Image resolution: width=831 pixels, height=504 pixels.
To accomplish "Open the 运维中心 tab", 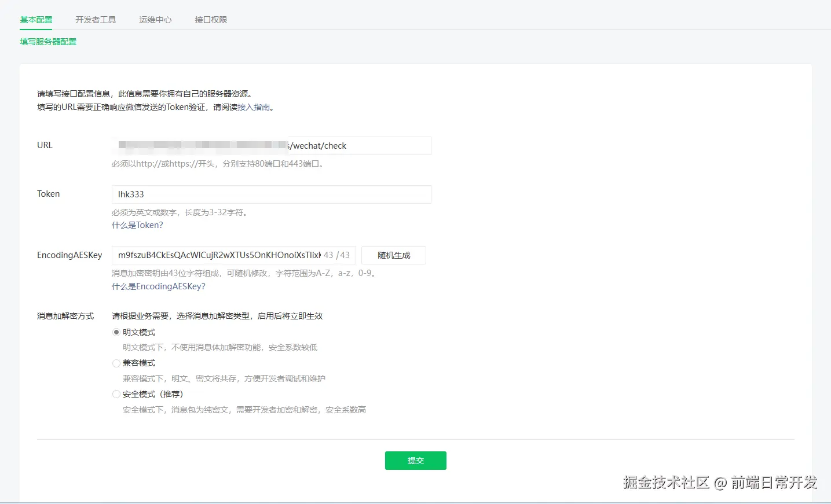I will [x=155, y=20].
